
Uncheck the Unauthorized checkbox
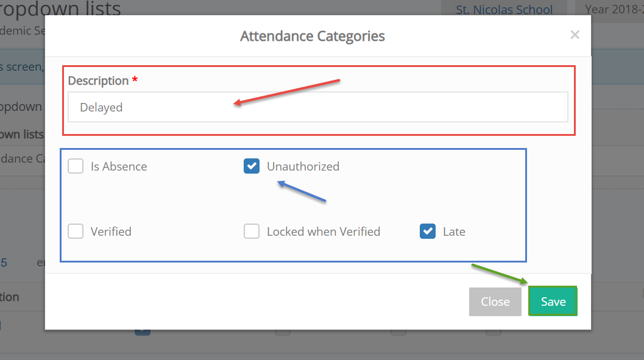click(252, 166)
